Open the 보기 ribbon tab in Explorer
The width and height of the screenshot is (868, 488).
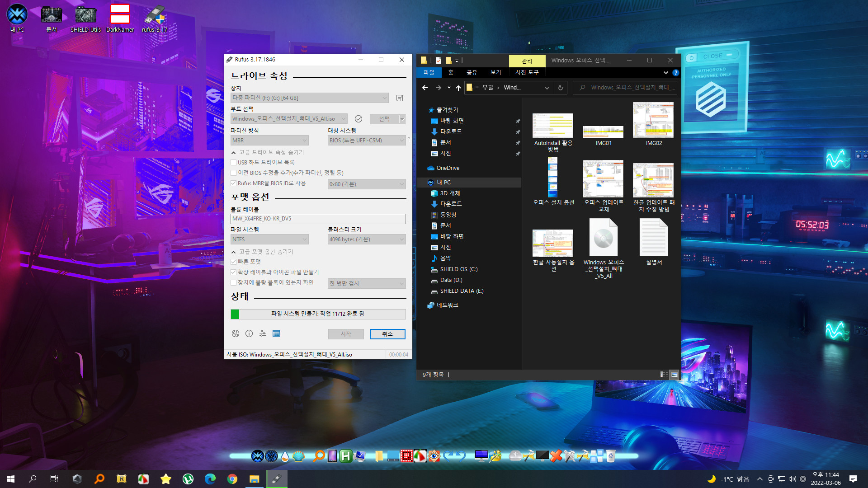[496, 72]
